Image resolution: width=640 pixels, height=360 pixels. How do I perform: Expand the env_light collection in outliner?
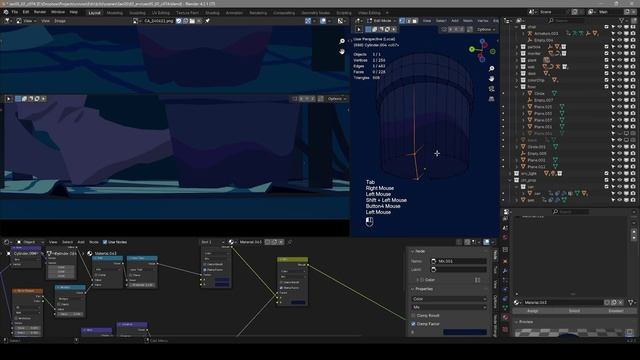pyautogui.click(x=510, y=173)
